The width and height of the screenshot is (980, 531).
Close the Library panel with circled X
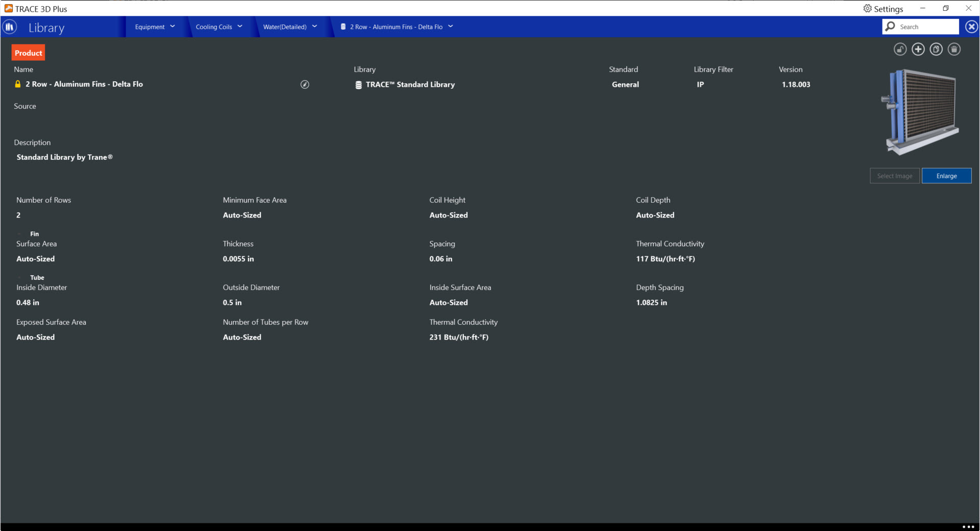point(971,27)
